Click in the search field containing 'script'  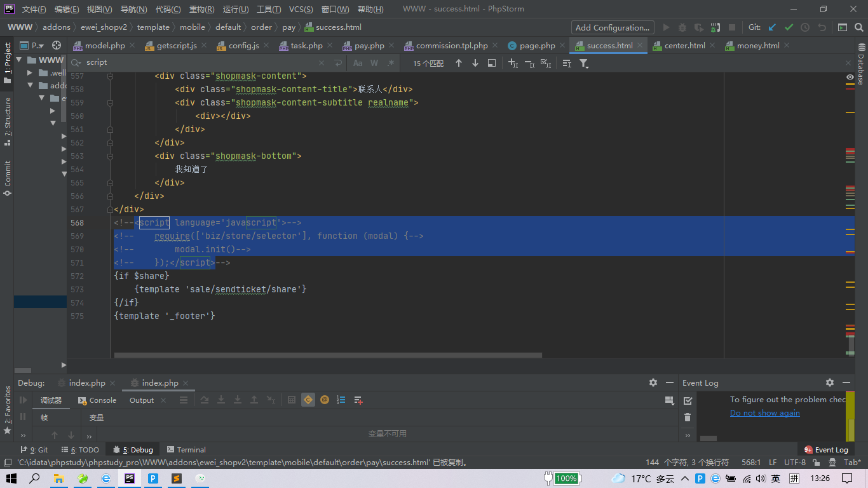click(201, 63)
